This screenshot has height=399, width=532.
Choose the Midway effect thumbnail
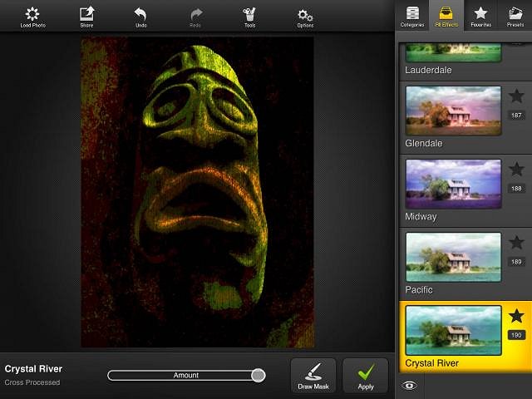pyautogui.click(x=453, y=184)
